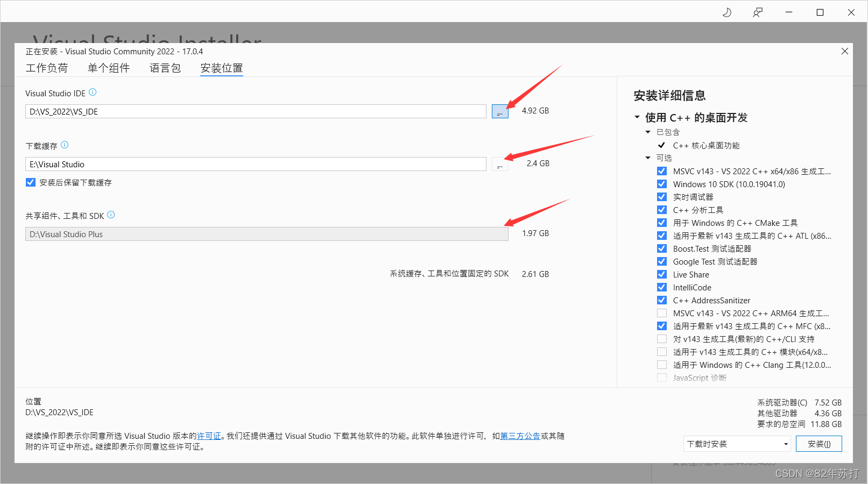Image resolution: width=868 pixels, height=484 pixels.
Task: Click 系统缓存、工具和位置固定的 SDK label
Action: tap(449, 274)
